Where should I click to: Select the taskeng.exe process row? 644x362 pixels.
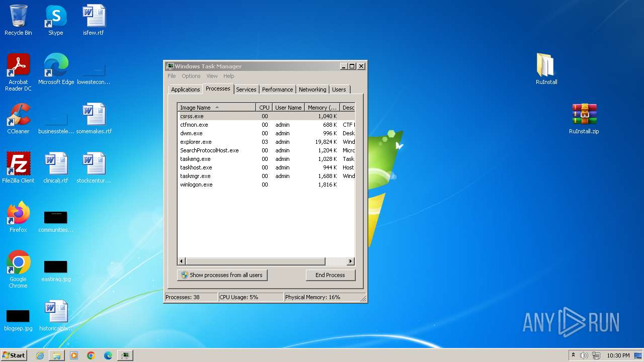point(266,159)
